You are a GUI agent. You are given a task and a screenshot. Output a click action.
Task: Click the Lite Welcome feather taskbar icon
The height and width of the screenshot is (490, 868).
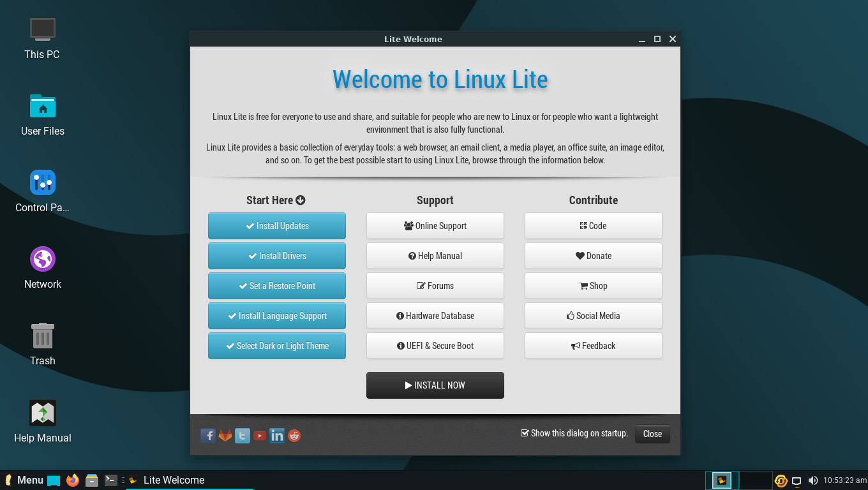click(x=132, y=480)
